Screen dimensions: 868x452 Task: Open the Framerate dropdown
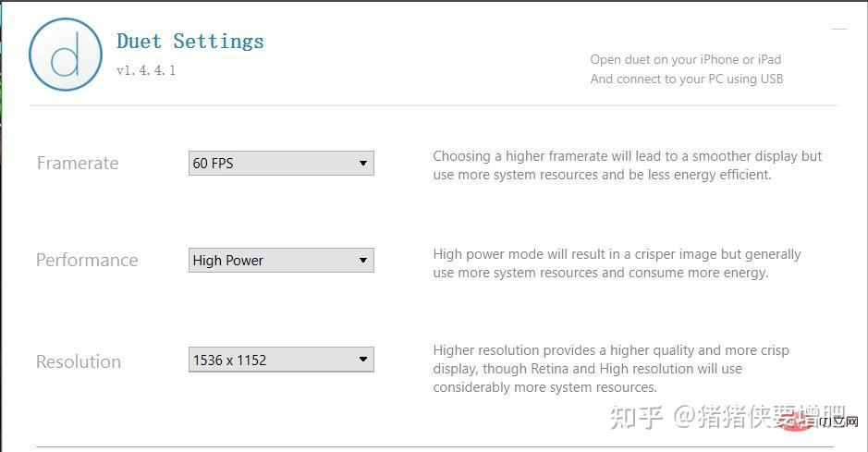click(280, 164)
